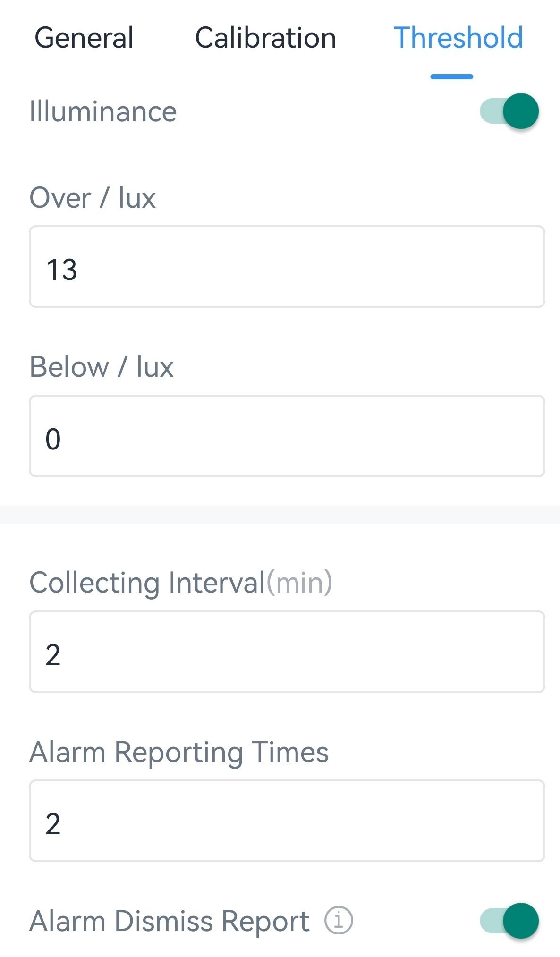Click the gray divider above Collecting Interval
The width and height of the screenshot is (560, 957).
(x=280, y=515)
